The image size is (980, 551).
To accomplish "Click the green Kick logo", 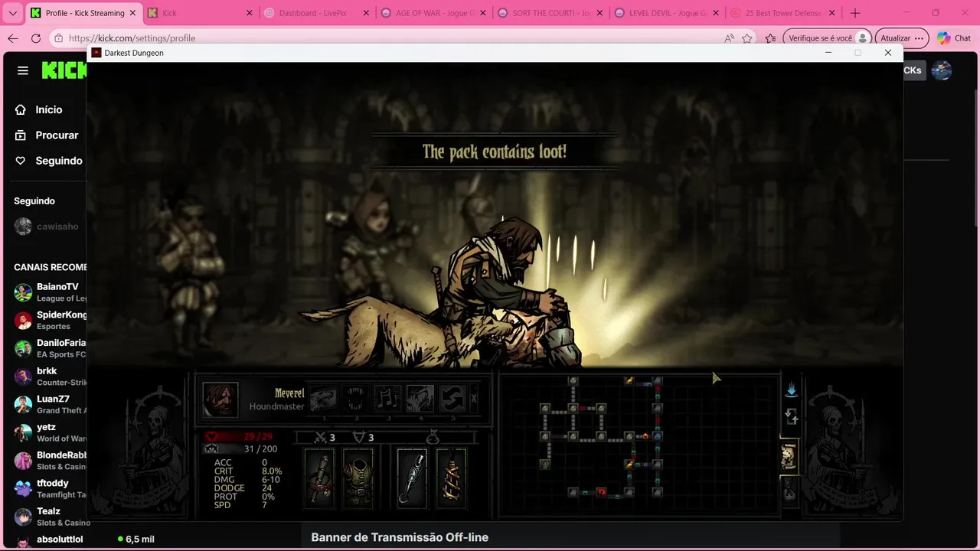I will point(64,70).
